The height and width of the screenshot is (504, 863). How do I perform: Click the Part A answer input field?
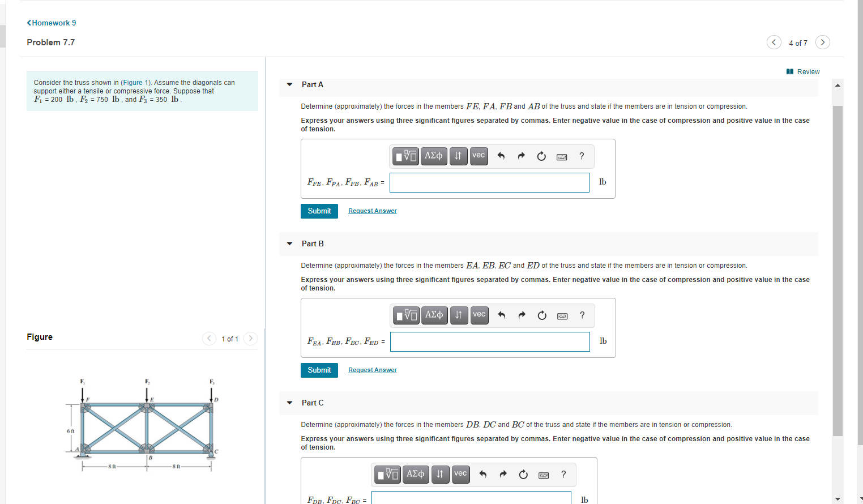point(489,182)
